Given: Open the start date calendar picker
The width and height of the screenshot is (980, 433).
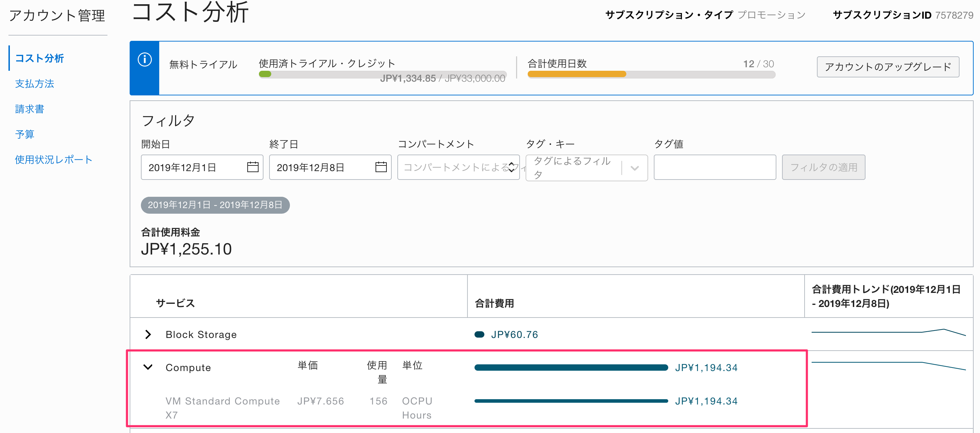Looking at the screenshot, I should 253,167.
